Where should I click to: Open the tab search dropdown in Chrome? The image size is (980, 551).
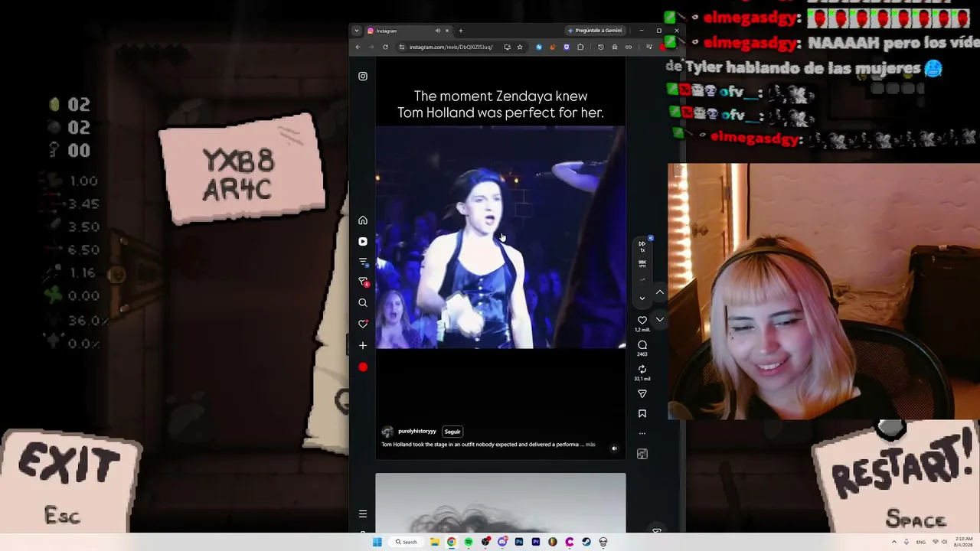(x=357, y=31)
